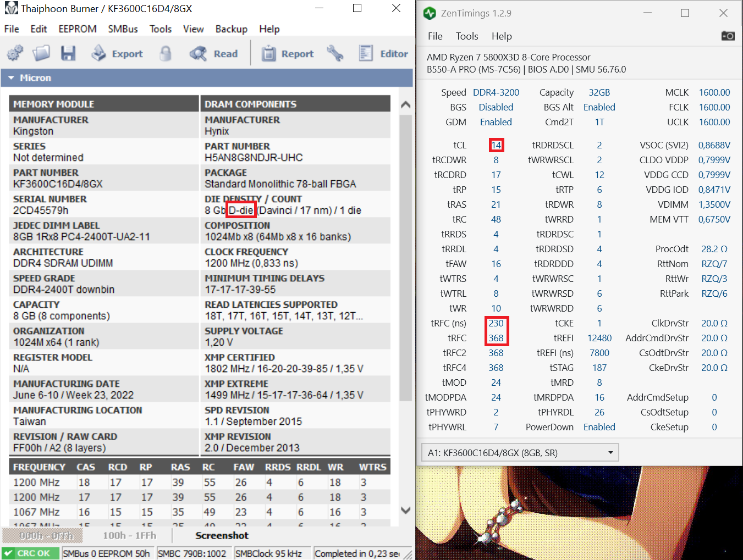Click the scroll up arrow in Thaiphoon report
The height and width of the screenshot is (560, 743).
point(406,104)
